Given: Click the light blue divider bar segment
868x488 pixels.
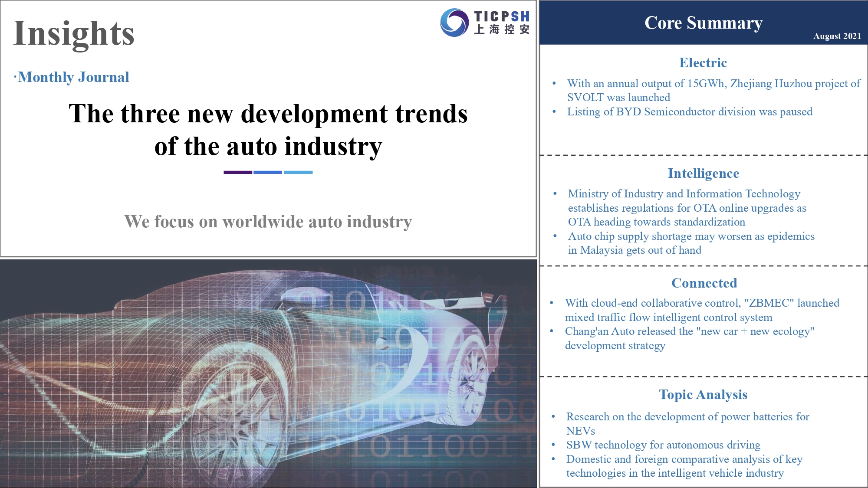Looking at the screenshot, I should point(298,172).
